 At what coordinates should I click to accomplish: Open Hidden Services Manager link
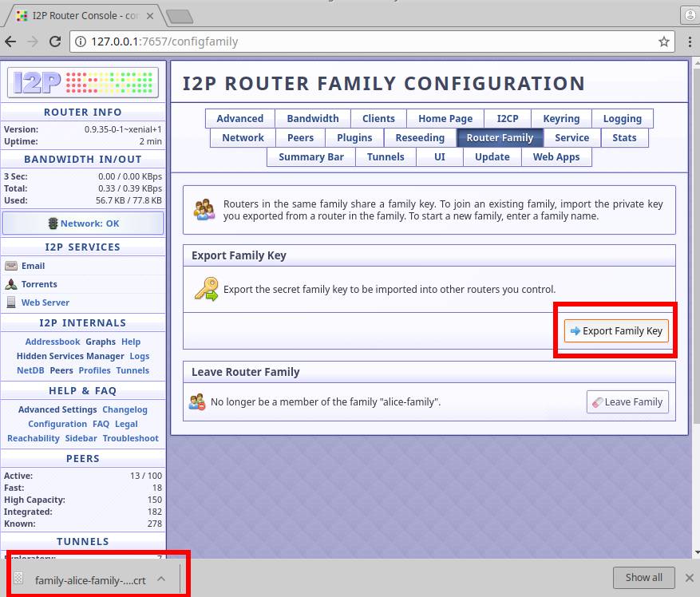click(x=70, y=356)
